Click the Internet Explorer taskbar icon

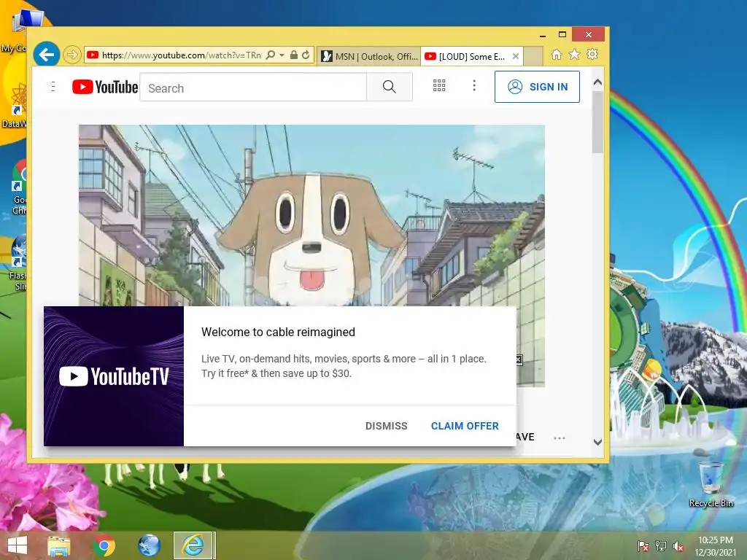tap(193, 545)
